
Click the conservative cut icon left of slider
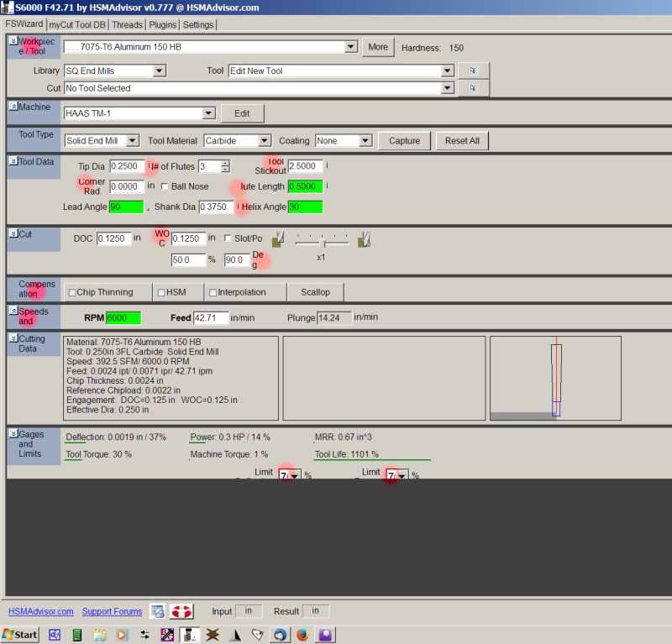coord(278,239)
